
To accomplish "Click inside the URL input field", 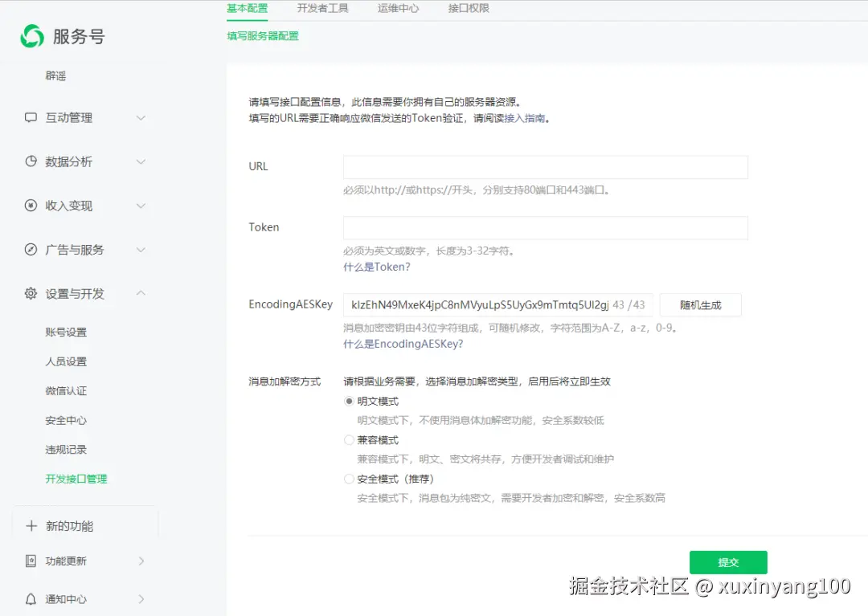I will [545, 167].
